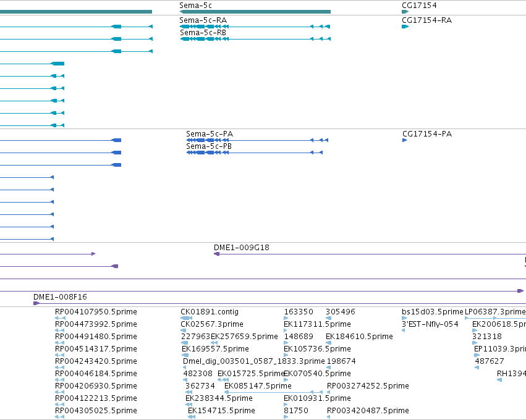Select EST EK010931.5prime
The height and width of the screenshot is (420, 526).
(x=317, y=398)
